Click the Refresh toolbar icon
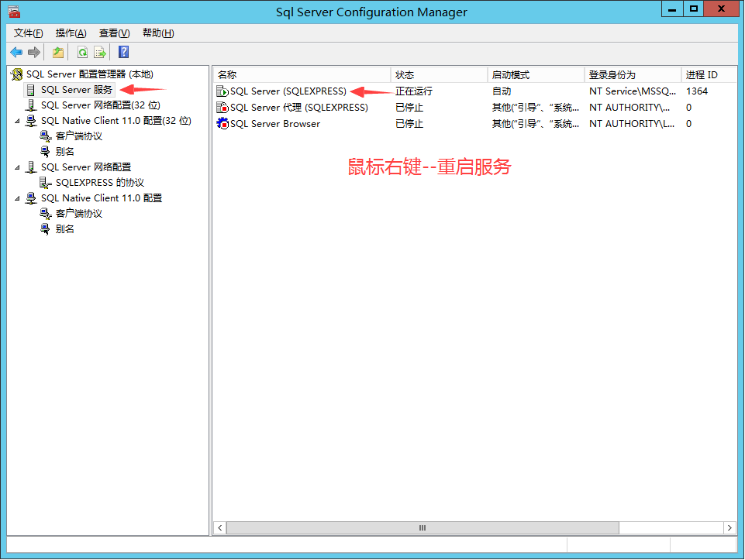 (x=82, y=52)
